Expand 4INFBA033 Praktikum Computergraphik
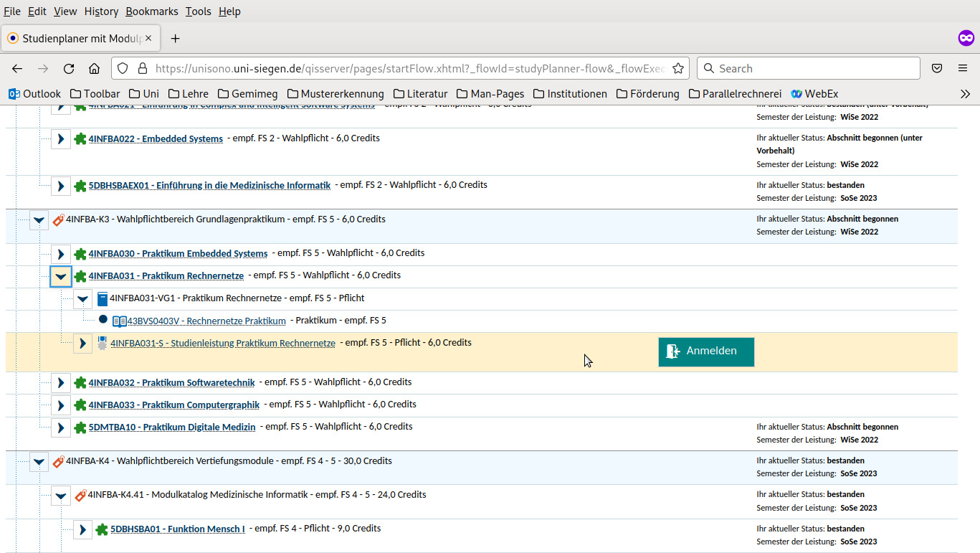 click(x=61, y=405)
